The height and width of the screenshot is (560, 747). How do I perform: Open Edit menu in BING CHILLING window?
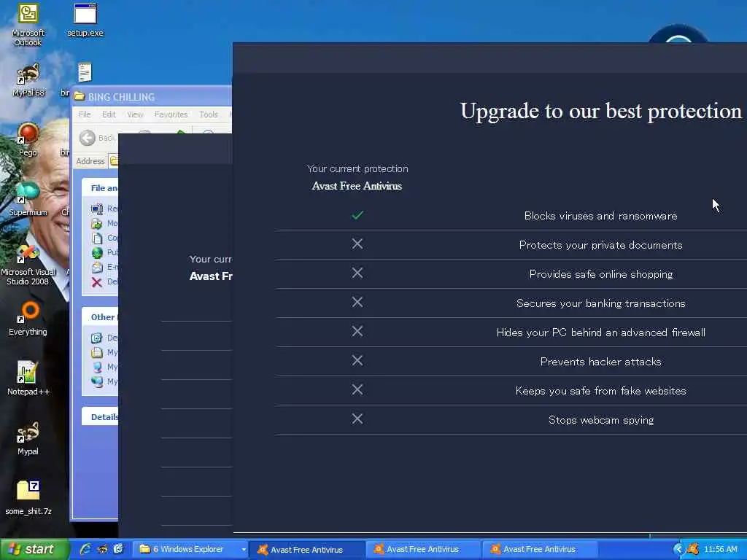(109, 114)
